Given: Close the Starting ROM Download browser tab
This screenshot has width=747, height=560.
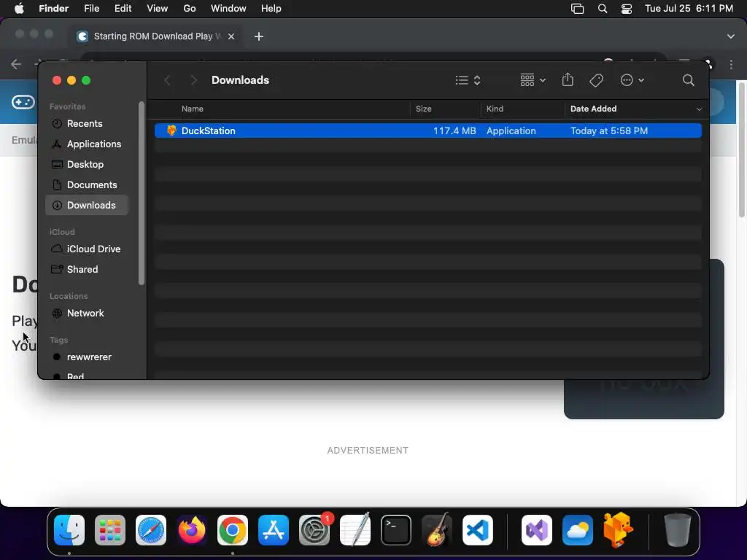Looking at the screenshot, I should point(231,36).
